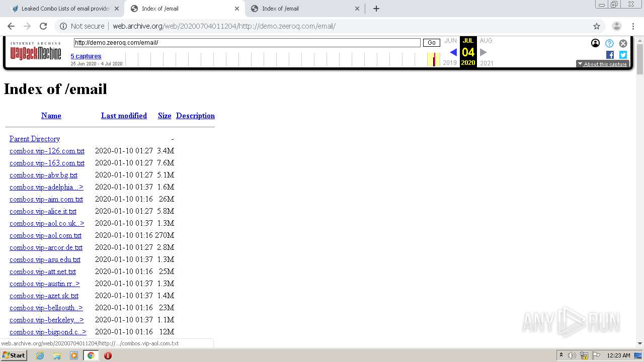The height and width of the screenshot is (362, 644).
Task: Open combos.vip-aim.com.txt
Action: click(46, 199)
